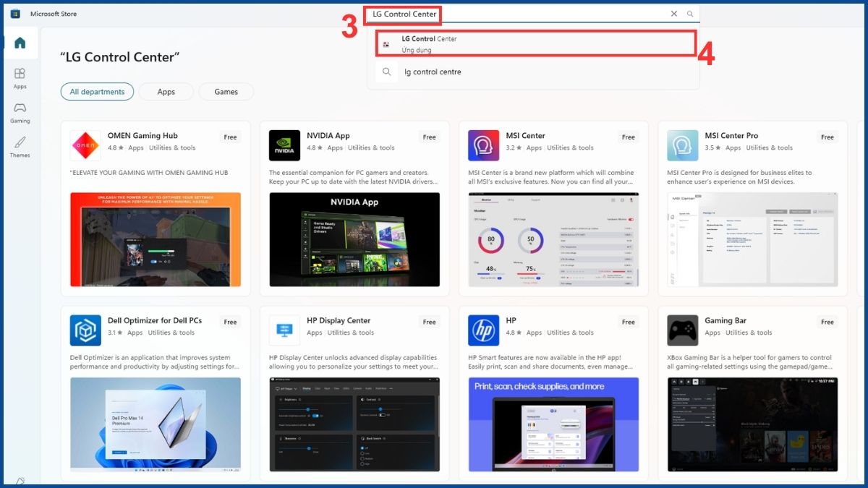Click Free button on OMEN Gaming Hub
868x488 pixels.
tap(230, 137)
